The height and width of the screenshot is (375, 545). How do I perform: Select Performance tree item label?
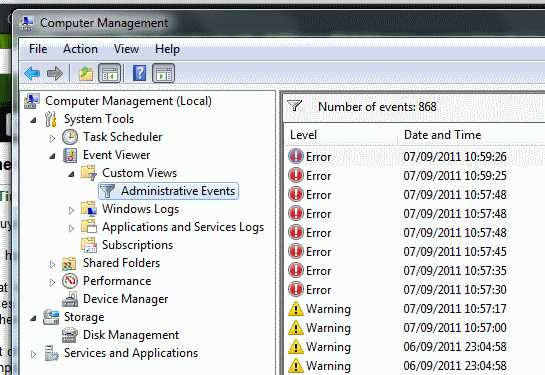pyautogui.click(x=117, y=281)
